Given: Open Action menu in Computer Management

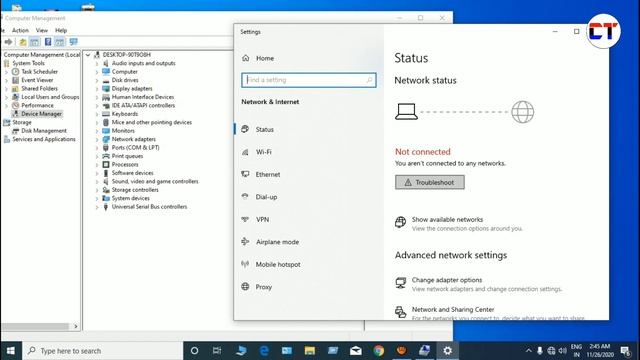Looking at the screenshot, I should pyautogui.click(x=20, y=30).
